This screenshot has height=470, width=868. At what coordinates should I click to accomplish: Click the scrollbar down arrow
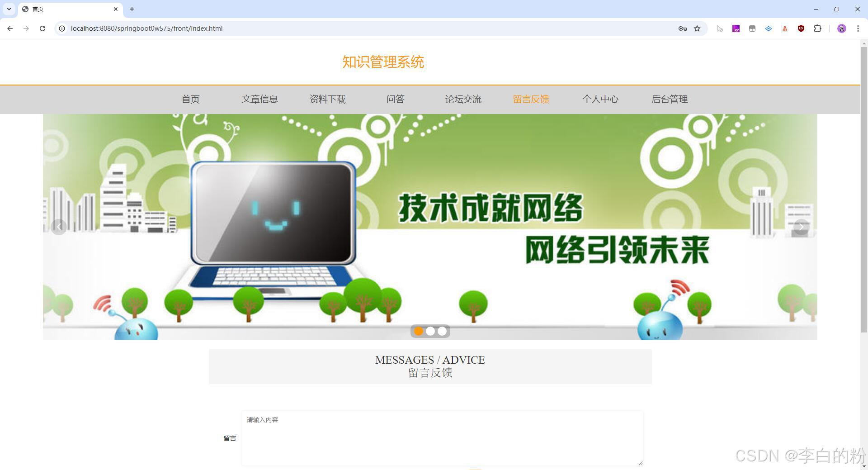(x=864, y=466)
